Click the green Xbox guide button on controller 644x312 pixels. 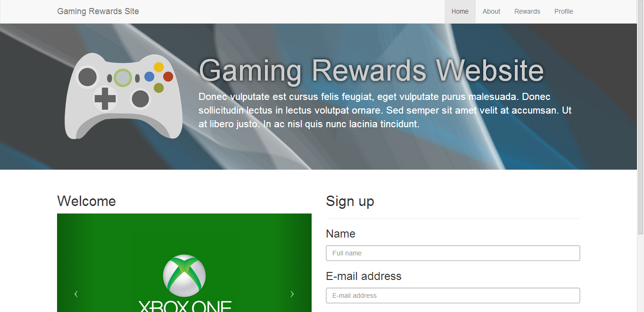[123, 78]
